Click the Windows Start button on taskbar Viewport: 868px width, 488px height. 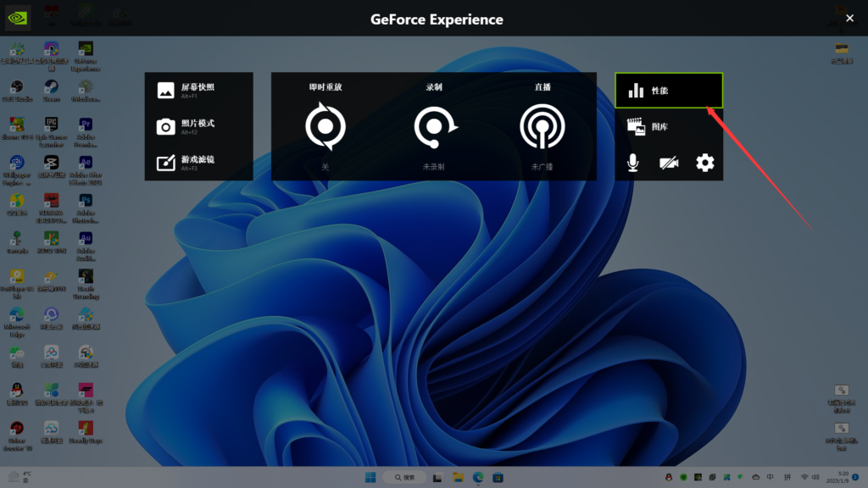[369, 477]
